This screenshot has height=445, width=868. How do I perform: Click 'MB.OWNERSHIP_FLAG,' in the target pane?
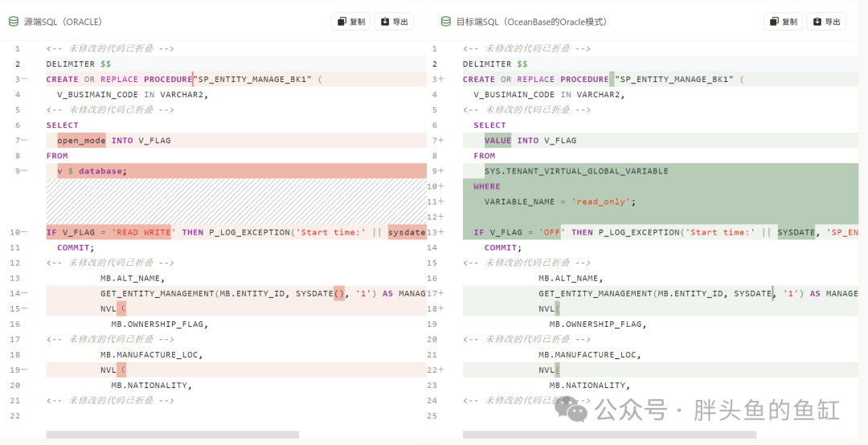(x=599, y=325)
